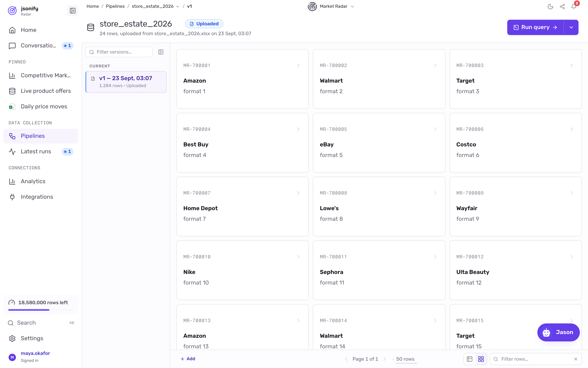Screen dimensions: 588x368
Task: Select version v1 – 23 Sept, 03:07
Action: click(126, 82)
